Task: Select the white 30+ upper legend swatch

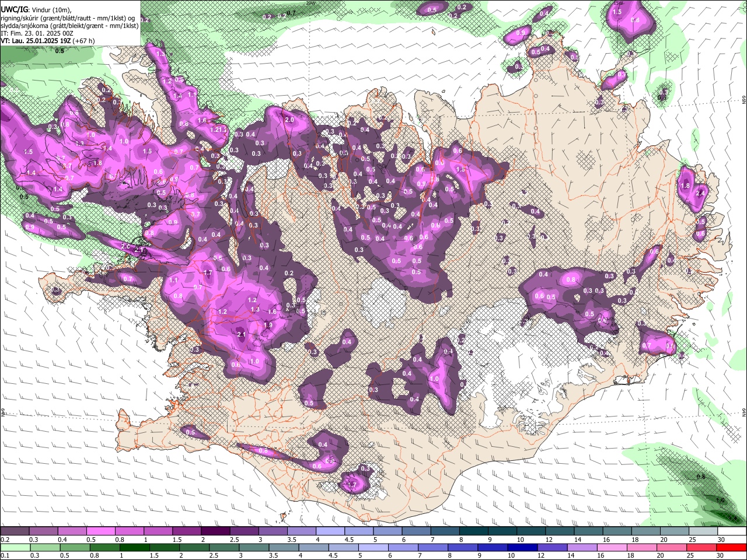Action: click(732, 531)
